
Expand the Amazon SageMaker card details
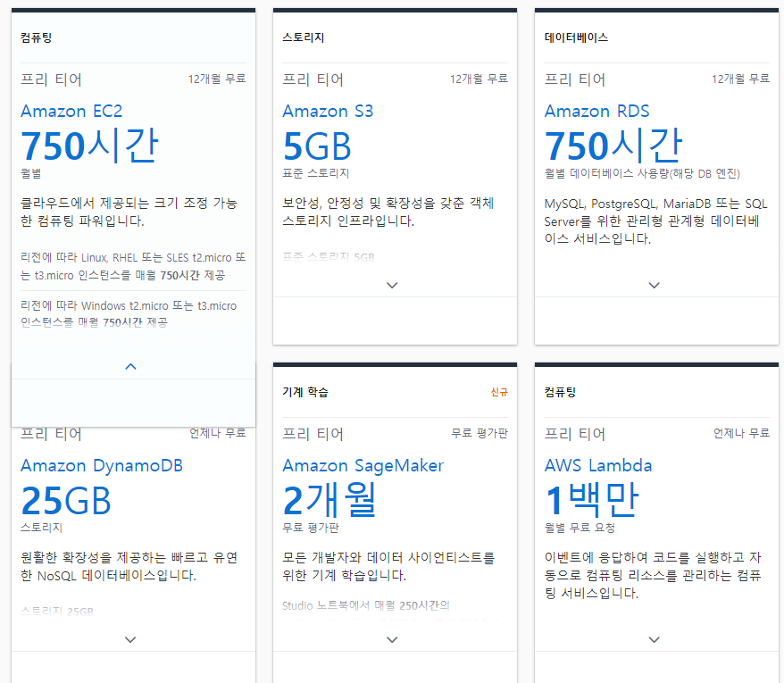(393, 639)
